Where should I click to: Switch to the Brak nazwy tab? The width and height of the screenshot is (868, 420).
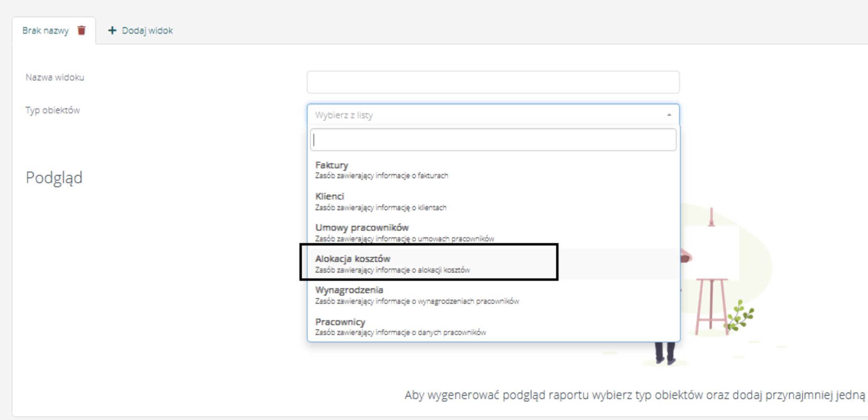(x=45, y=31)
